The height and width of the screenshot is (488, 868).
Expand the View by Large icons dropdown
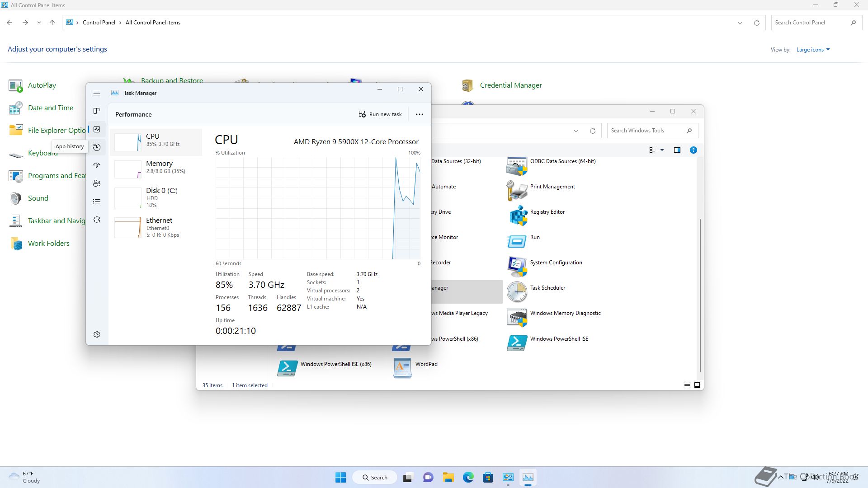[x=813, y=50]
